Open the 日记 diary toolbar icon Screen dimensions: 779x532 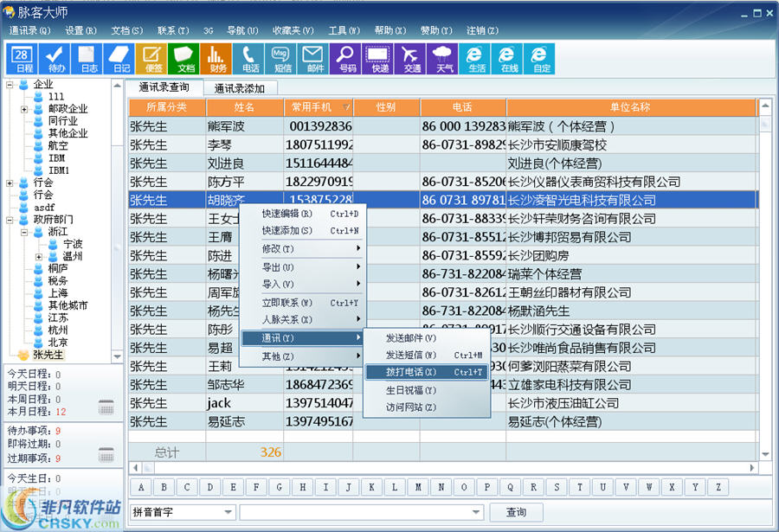[x=119, y=59]
